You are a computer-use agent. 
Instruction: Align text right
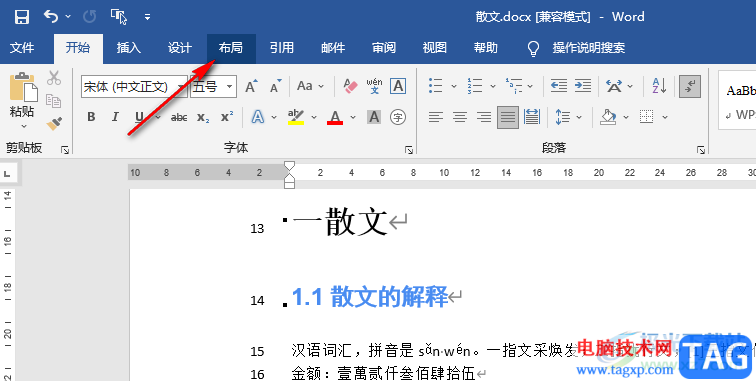point(484,117)
